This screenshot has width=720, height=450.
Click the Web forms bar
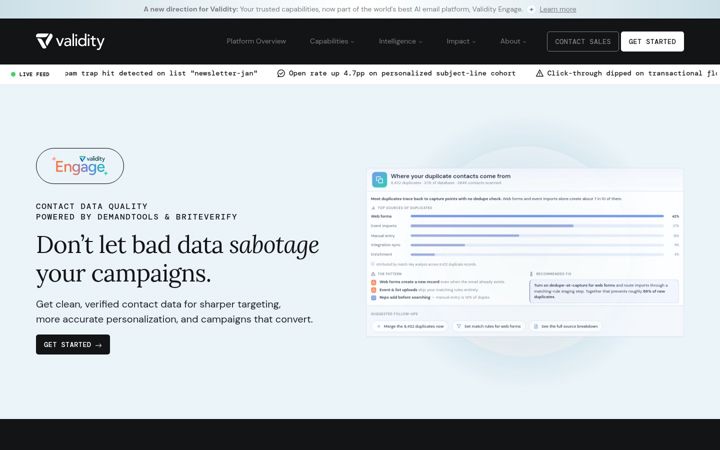(537, 216)
